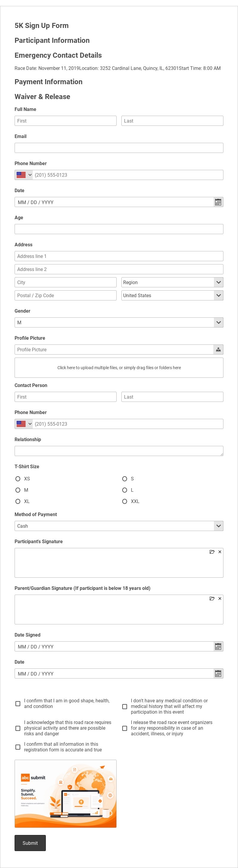This screenshot has width=238, height=868.
Task: Click the abc submit banner image
Action: 65,794
